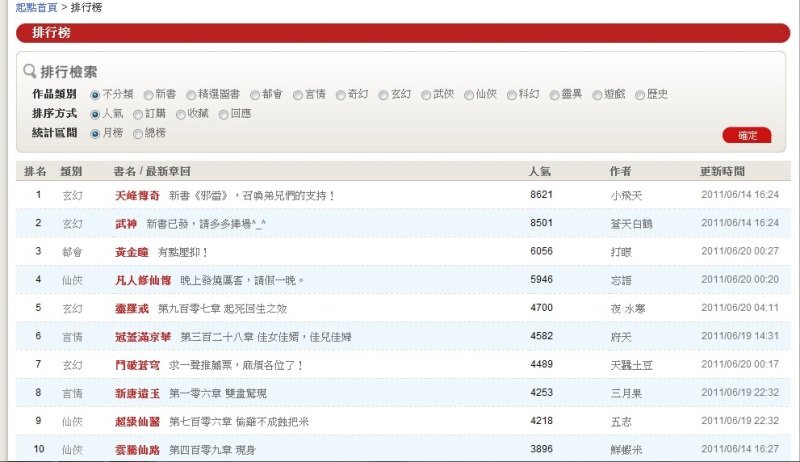800x462 pixels.
Task: Select the 科幻 category radio button
Action: pos(512,95)
